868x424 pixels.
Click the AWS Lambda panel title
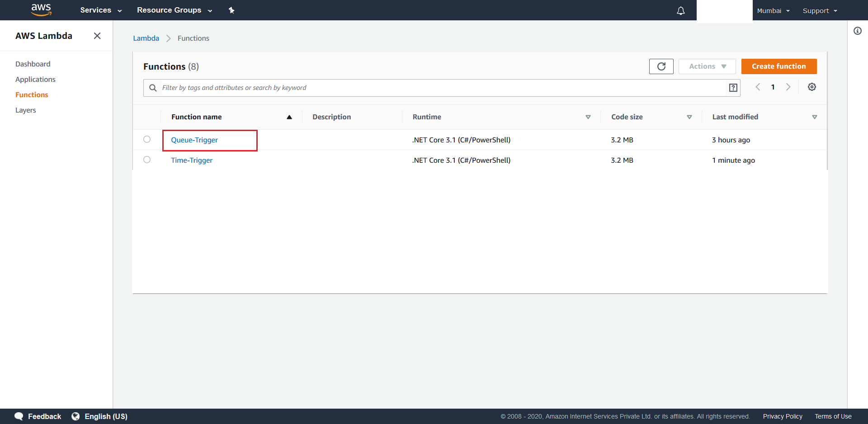[x=44, y=36]
